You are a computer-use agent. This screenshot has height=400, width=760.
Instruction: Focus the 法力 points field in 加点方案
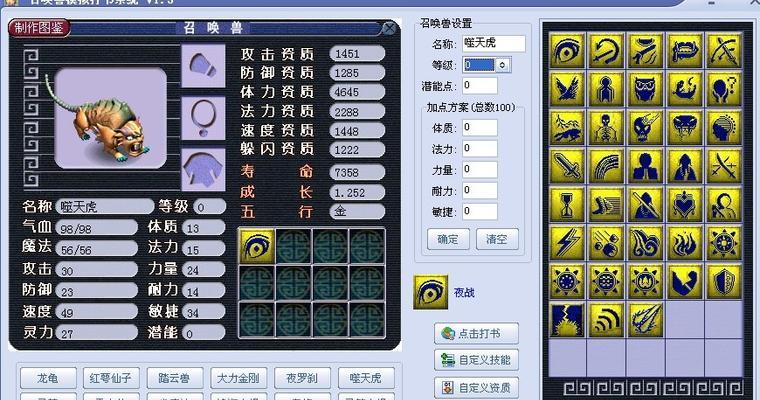[479, 149]
